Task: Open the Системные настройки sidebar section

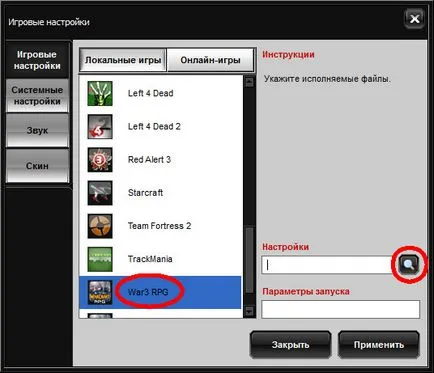Action: point(37,96)
